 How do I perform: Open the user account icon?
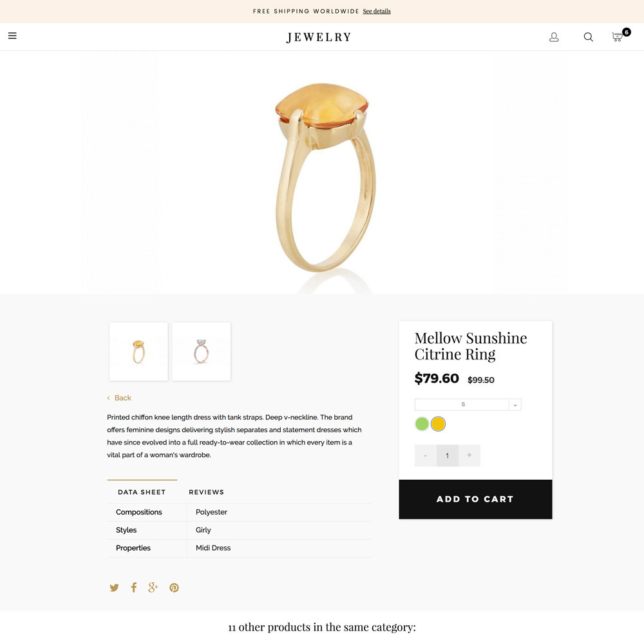coord(554,37)
